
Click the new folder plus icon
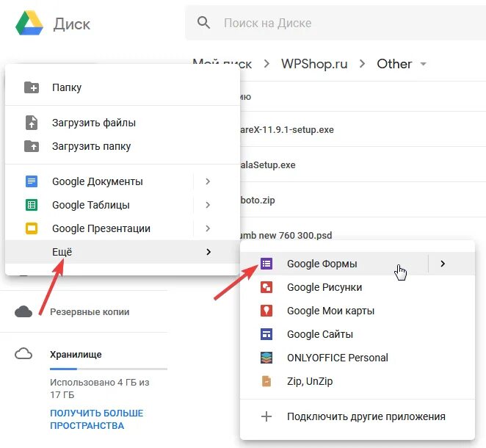click(x=32, y=87)
